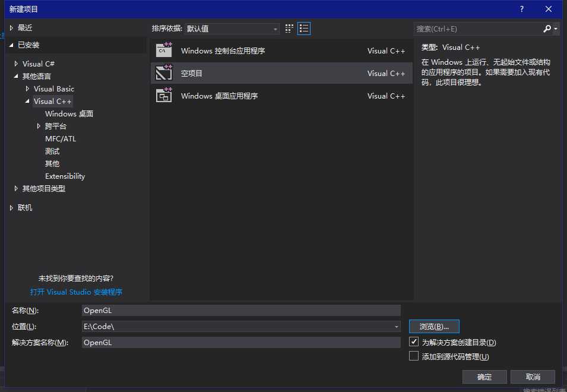The width and height of the screenshot is (567, 392).
Task: Select 其他 under Visual C++
Action: click(x=52, y=163)
